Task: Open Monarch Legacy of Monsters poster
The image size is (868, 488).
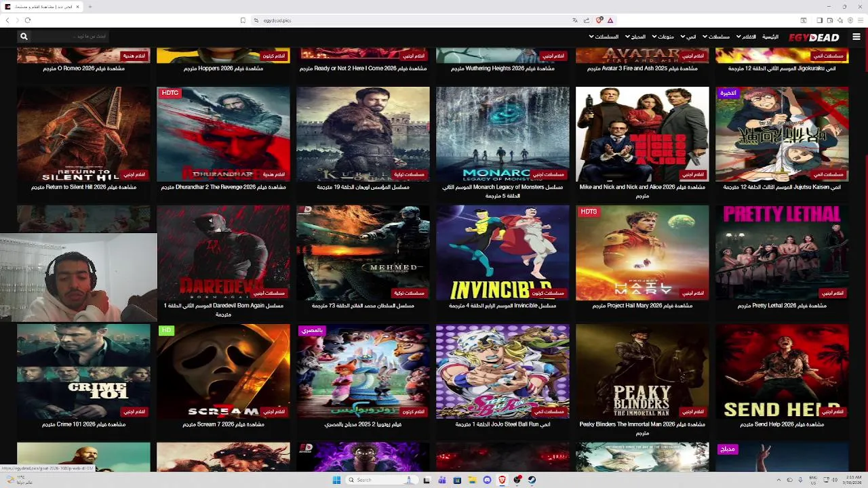Action: tap(502, 134)
